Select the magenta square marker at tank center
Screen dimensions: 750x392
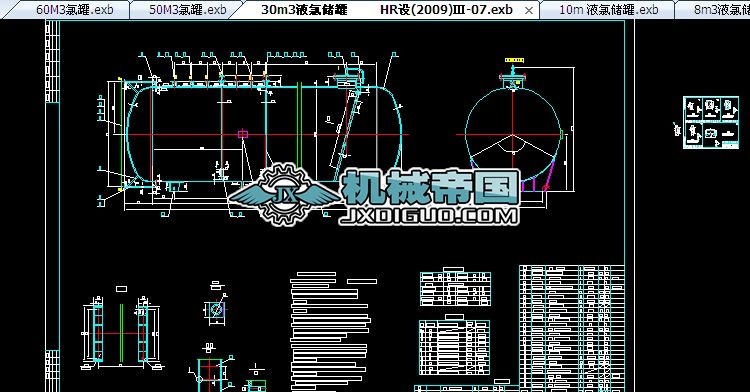coord(243,134)
